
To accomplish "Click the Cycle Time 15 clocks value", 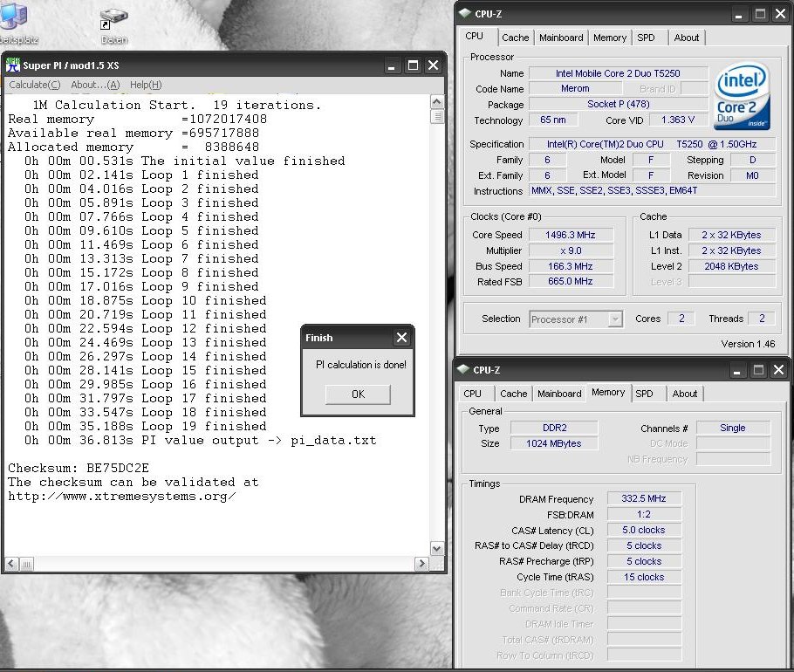I will [x=644, y=577].
